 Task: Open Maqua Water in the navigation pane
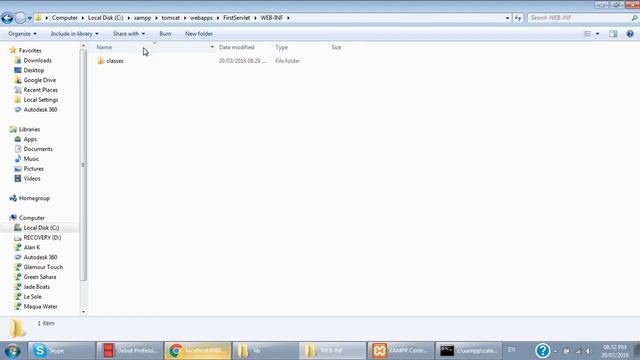pyautogui.click(x=40, y=306)
